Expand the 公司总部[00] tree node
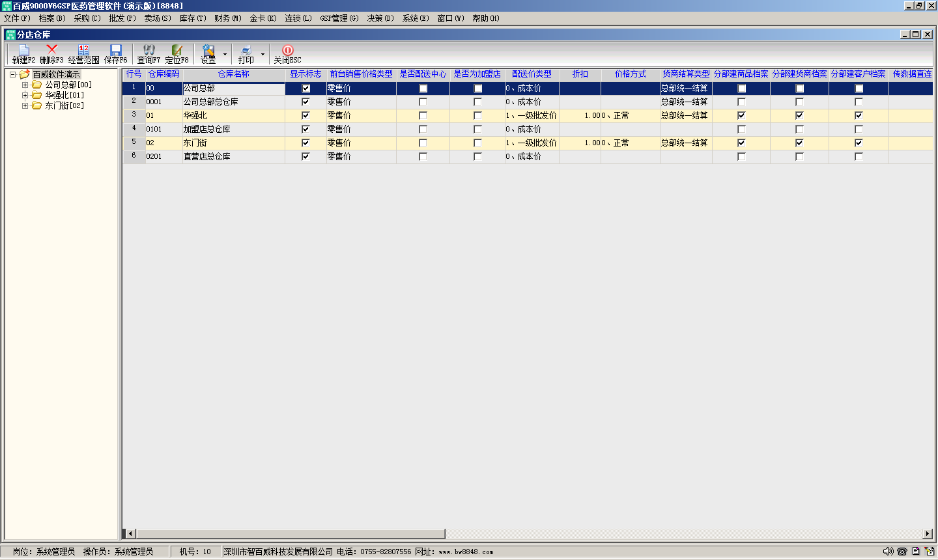Image resolution: width=938 pixels, height=560 pixels. [x=25, y=85]
